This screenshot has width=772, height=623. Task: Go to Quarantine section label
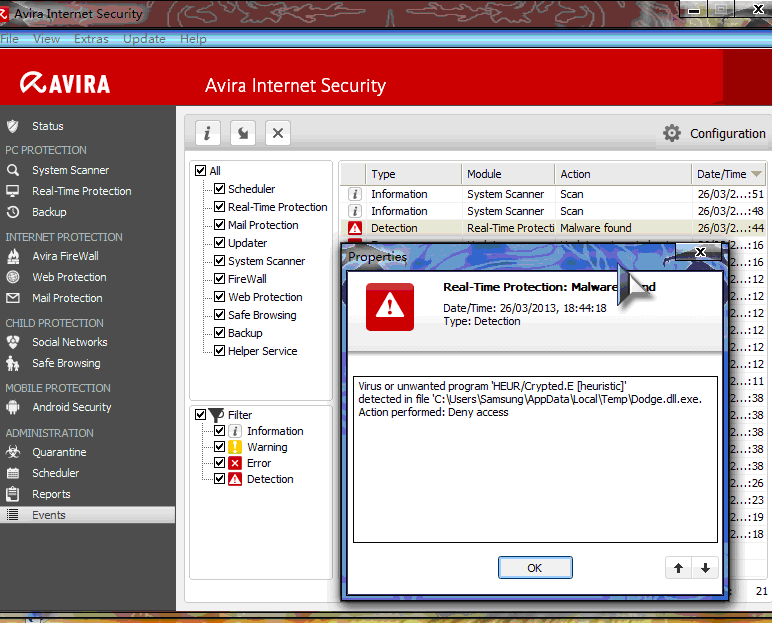[x=59, y=452]
